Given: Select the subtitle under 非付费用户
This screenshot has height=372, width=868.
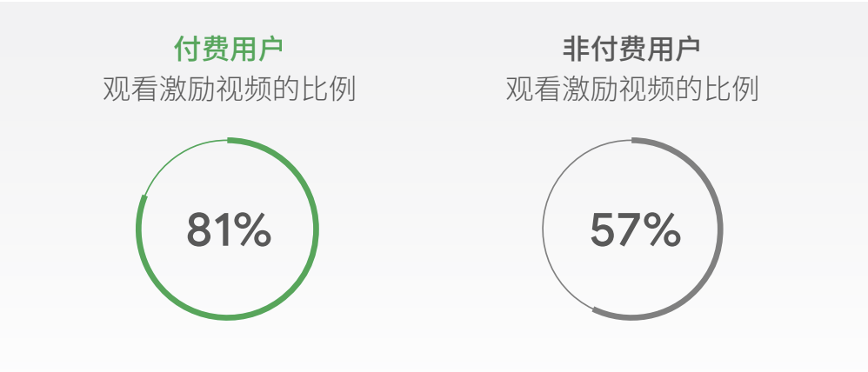Looking at the screenshot, I should click(631, 90).
